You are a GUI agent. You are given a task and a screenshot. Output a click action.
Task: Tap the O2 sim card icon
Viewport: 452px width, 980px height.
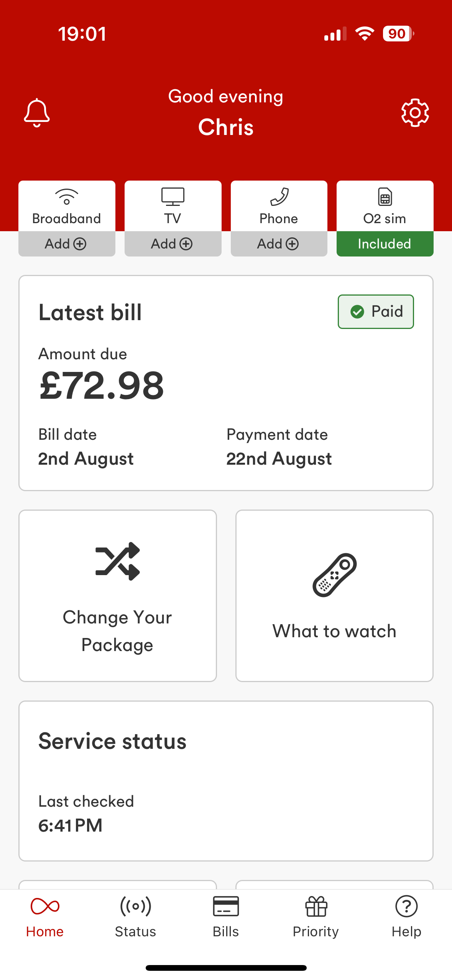(x=385, y=197)
